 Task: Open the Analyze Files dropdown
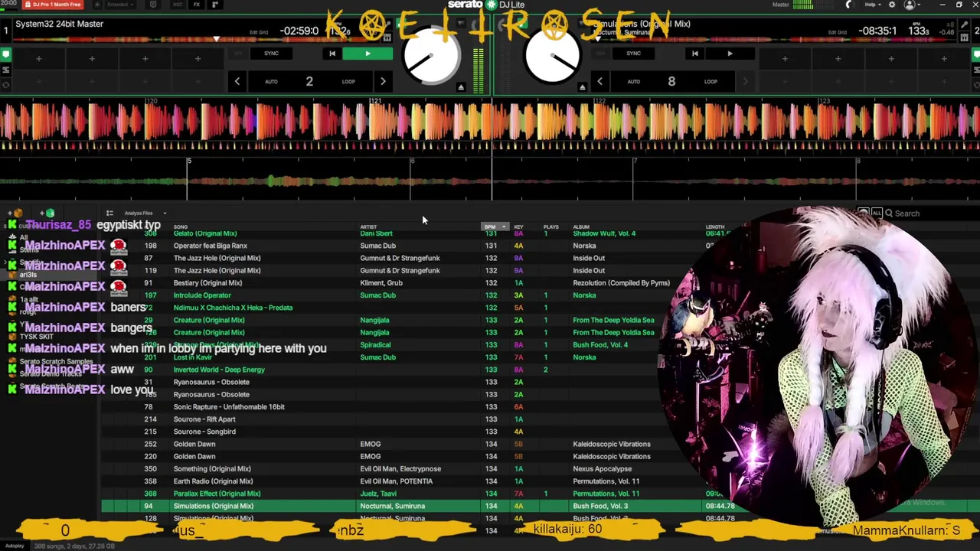click(145, 214)
